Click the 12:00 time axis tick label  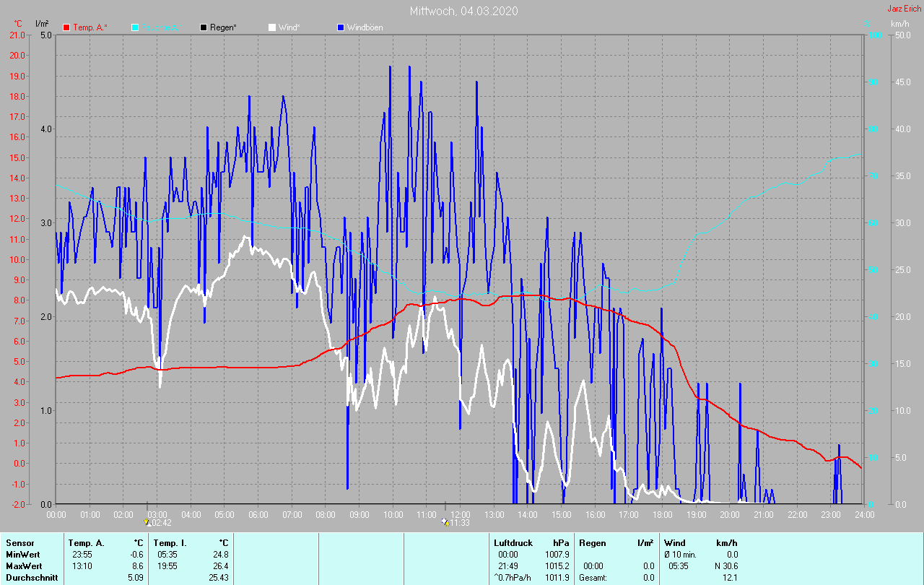[x=461, y=514]
